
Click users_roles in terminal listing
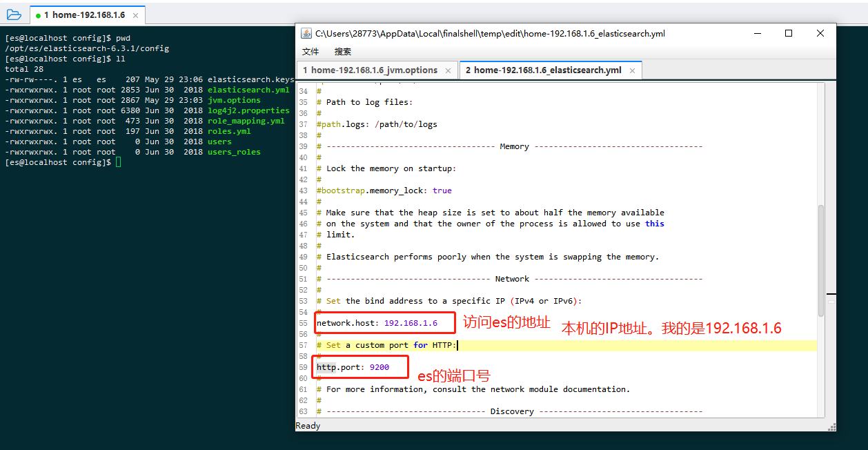pos(234,152)
